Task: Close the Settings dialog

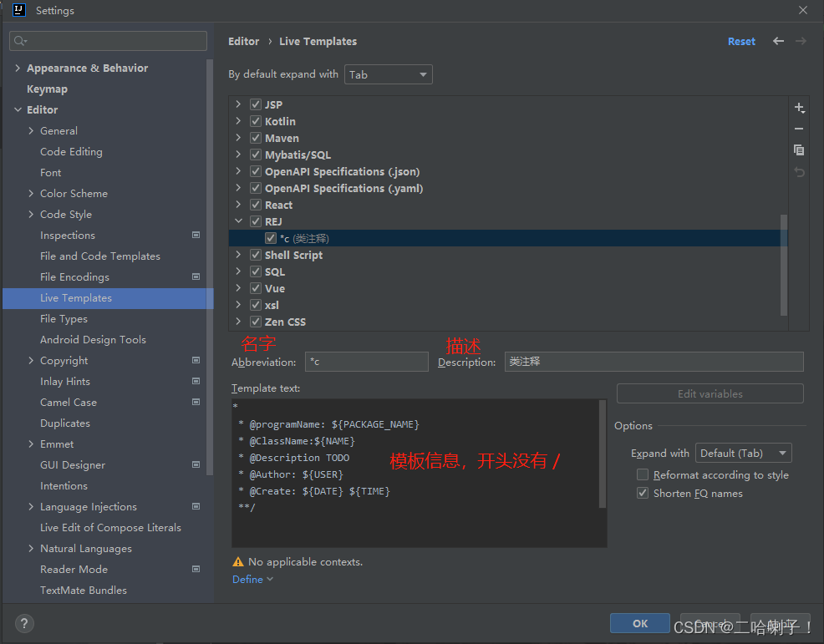Action: [x=802, y=10]
